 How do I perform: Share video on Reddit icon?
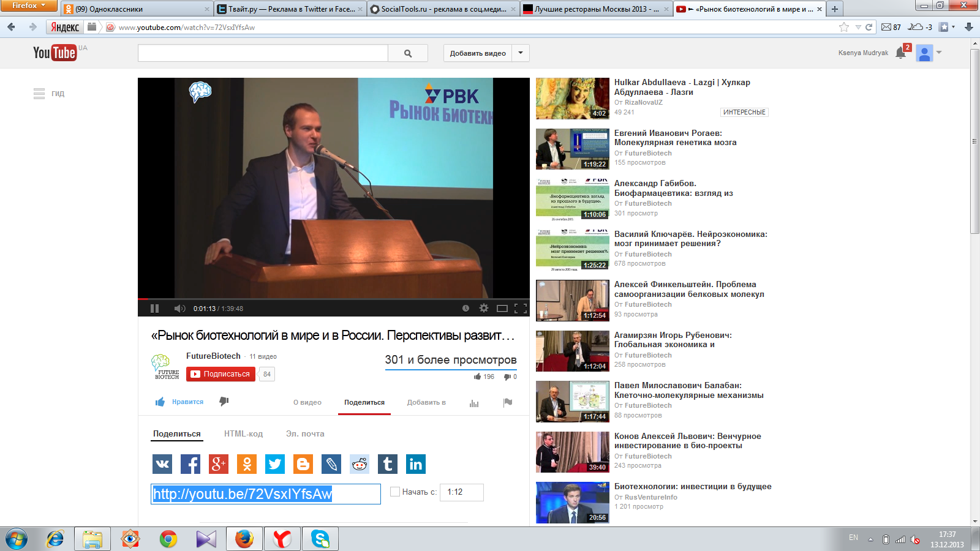(360, 464)
